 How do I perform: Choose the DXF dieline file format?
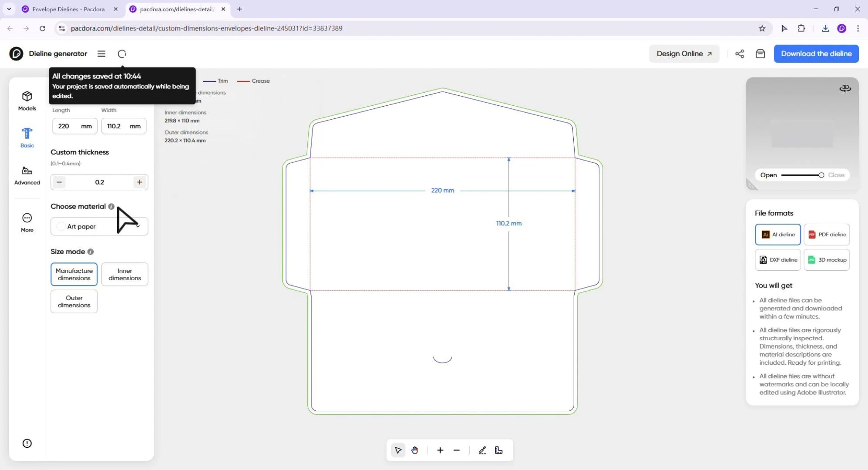(x=778, y=260)
